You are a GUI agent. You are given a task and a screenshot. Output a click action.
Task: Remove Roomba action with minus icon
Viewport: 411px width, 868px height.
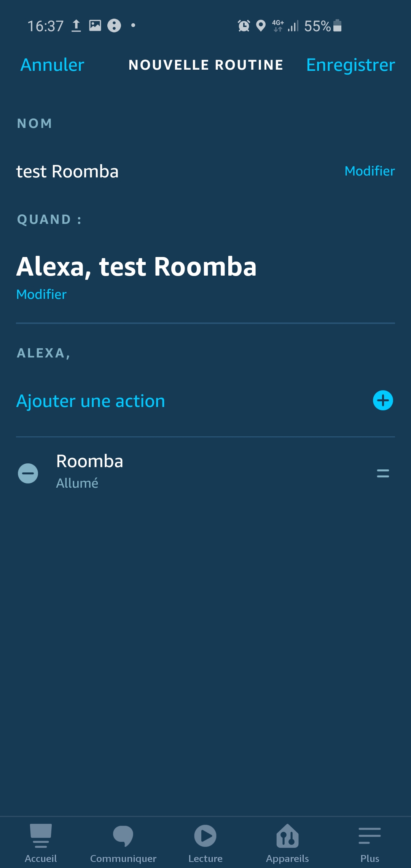28,473
